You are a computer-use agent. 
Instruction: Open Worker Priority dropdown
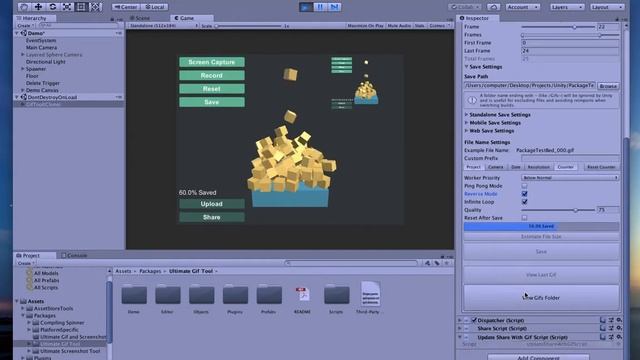click(570, 178)
